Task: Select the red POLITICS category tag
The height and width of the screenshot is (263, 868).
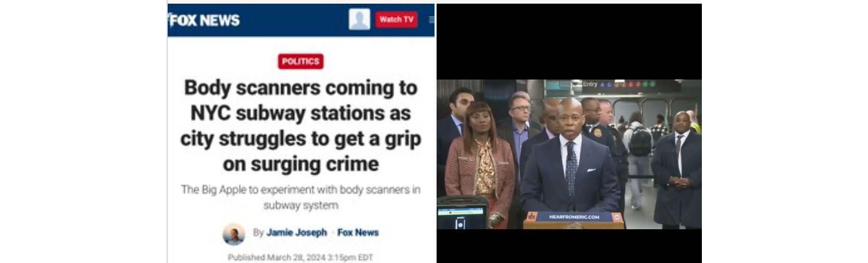Action: point(301,61)
